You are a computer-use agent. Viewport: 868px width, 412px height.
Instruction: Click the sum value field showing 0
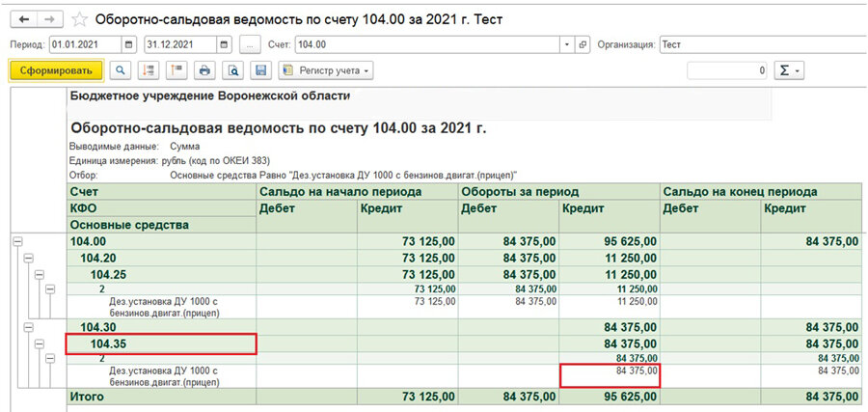pyautogui.click(x=727, y=70)
